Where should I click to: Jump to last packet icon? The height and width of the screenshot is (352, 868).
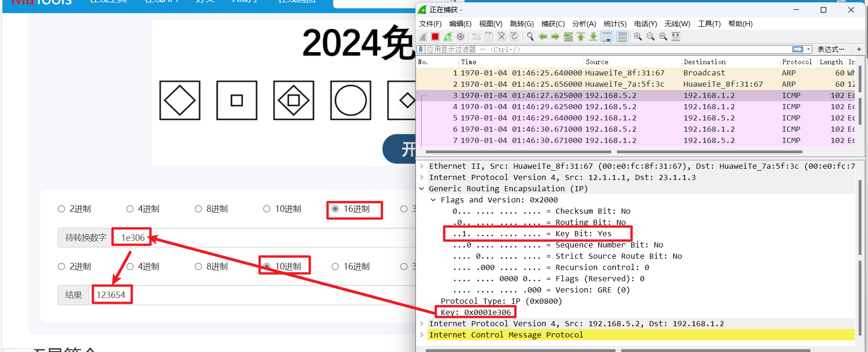tap(594, 37)
